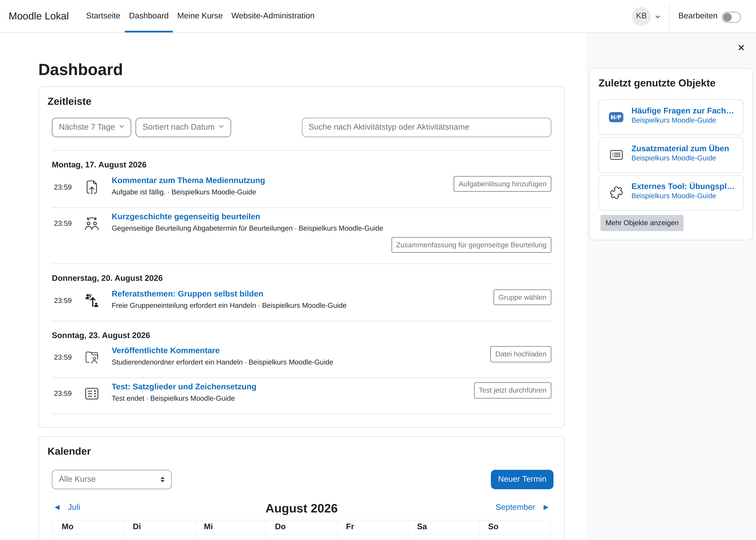Open the Nächste 7 Tage filter dropdown

point(92,127)
